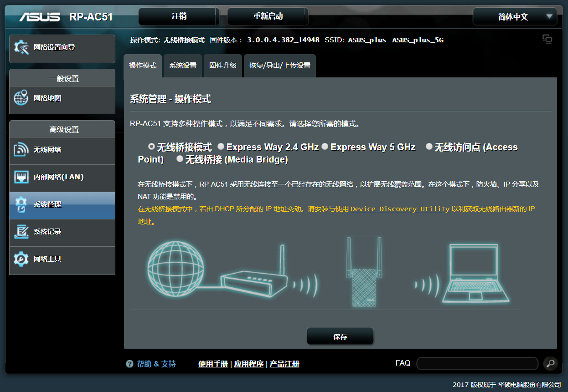
Task: Select Express Way 2.4 GHz mode
Action: (221, 146)
